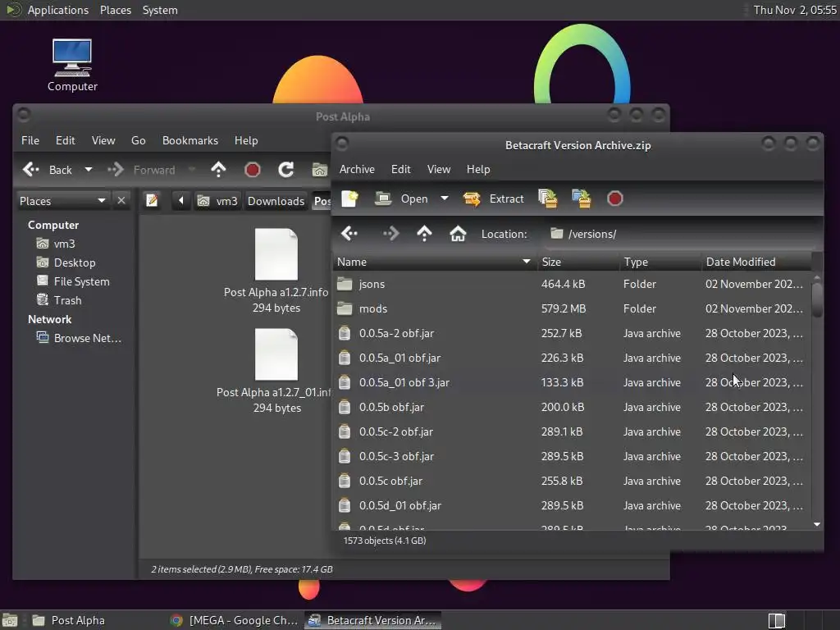Click the archive list vertical scrollbar handle
Image resolution: width=840 pixels, height=630 pixels.
[817, 299]
